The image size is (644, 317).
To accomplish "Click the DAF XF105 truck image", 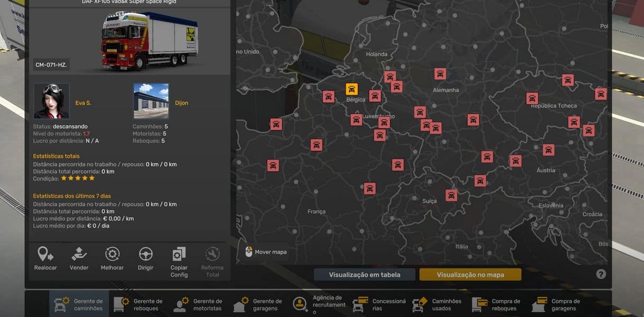I will (x=149, y=41).
